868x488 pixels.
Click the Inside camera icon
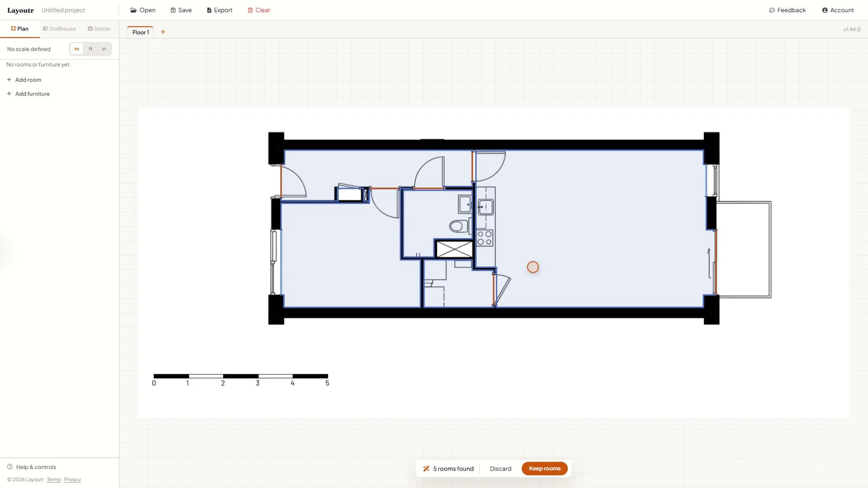(90, 28)
